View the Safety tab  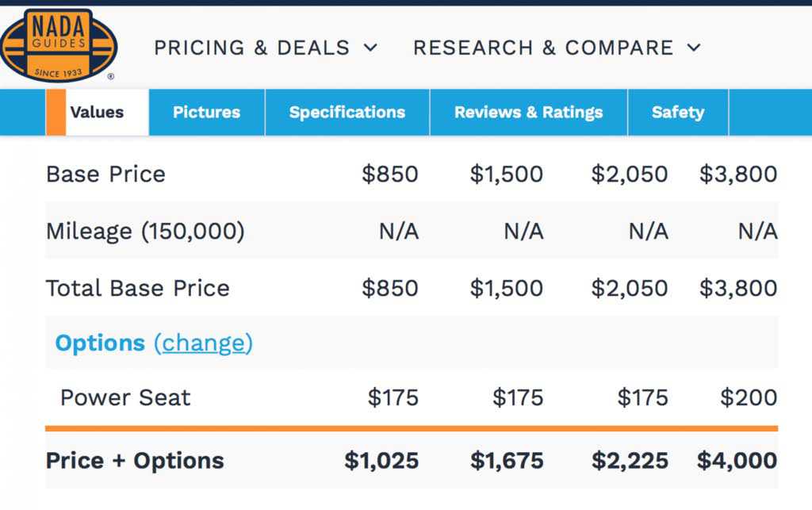[x=677, y=112]
